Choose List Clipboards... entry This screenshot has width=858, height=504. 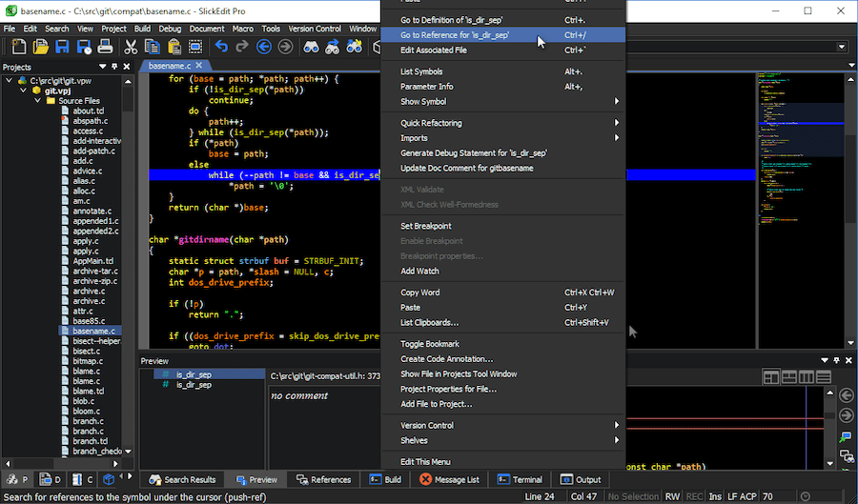503,323
